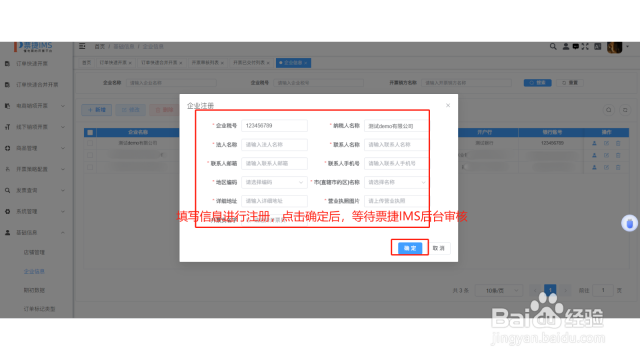The height and width of the screenshot is (360, 640).
Task: Go to previous page arrow in pagination
Action: click(x=535, y=291)
